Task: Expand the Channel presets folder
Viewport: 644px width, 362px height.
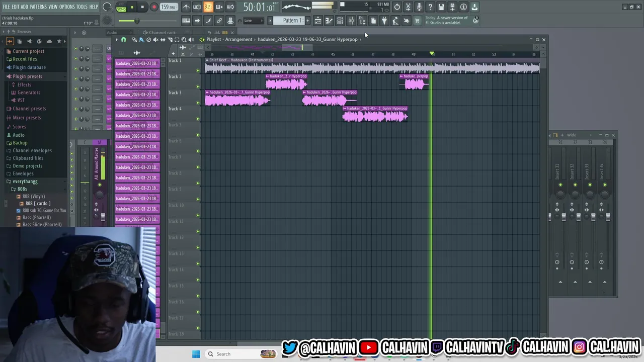Action: (29, 109)
